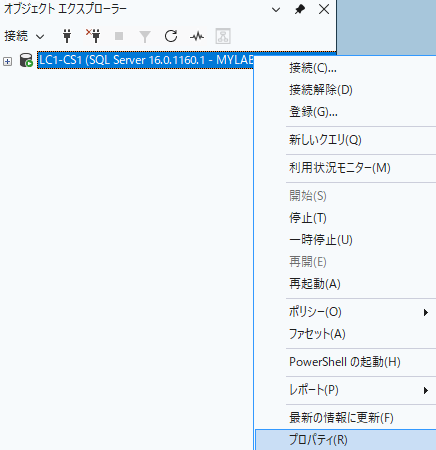Click the disabled 開始(S) menu entry
Screen dimensions: 436x450
pyautogui.click(x=345, y=196)
